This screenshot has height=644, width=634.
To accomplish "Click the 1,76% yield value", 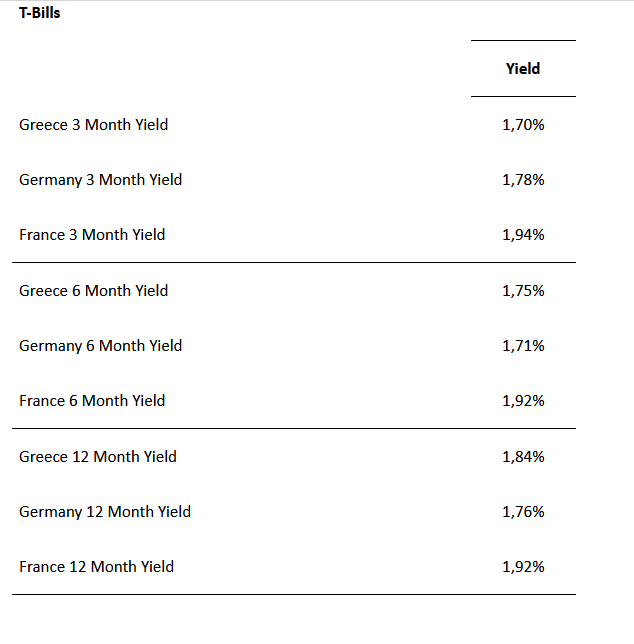I will [x=523, y=512].
